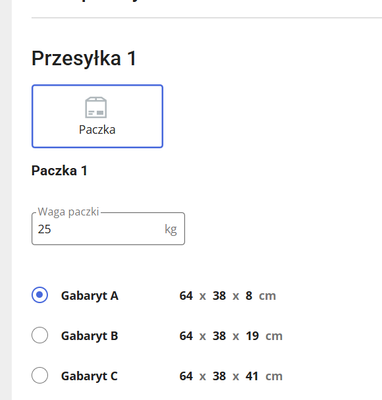Screen dimensions: 382x400
Task: Focus the Waga paczki weight field
Action: [108, 229]
